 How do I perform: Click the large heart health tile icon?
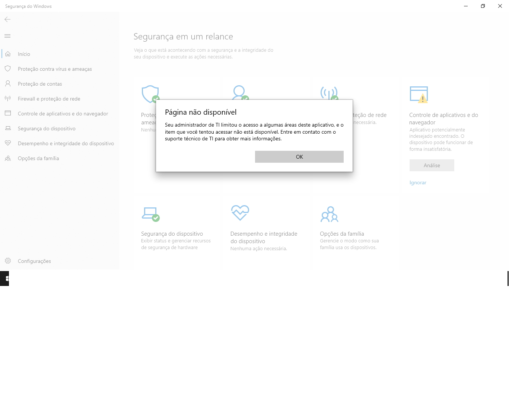(240, 213)
